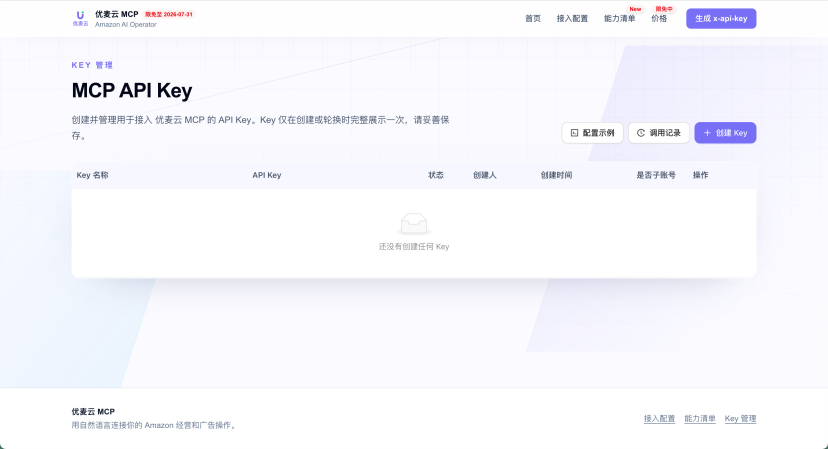
Task: Click the 限免中 badge above 价格
Action: (664, 9)
